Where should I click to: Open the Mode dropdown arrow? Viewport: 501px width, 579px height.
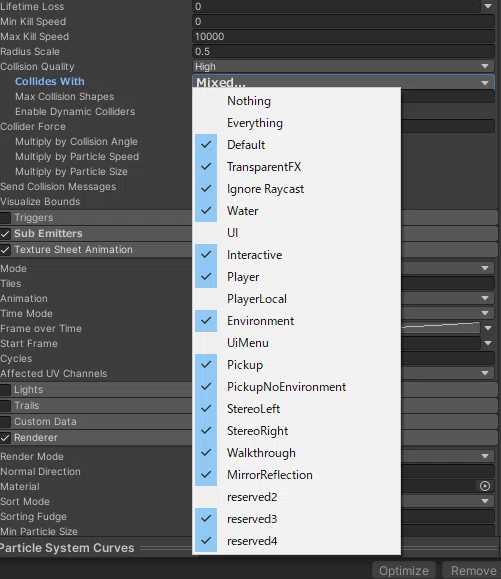tap(485, 268)
